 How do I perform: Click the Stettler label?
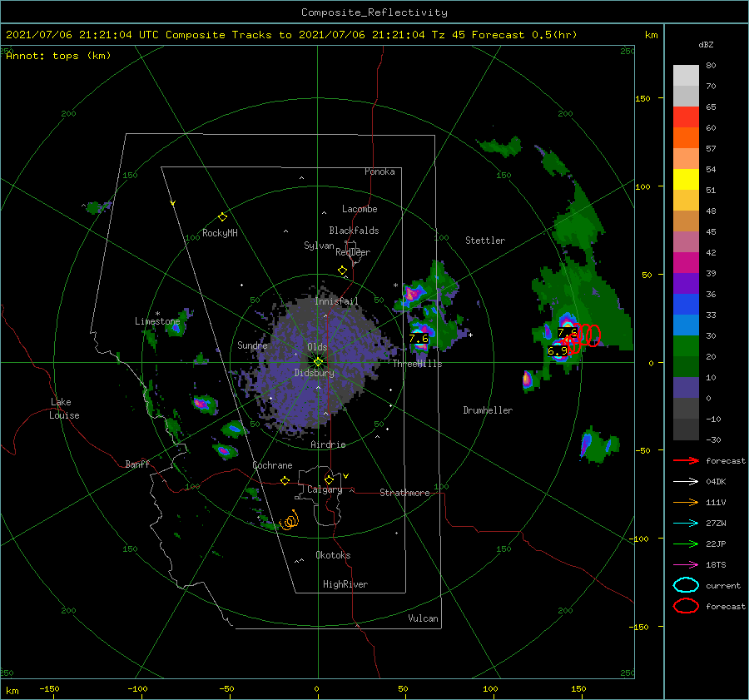[x=485, y=241]
